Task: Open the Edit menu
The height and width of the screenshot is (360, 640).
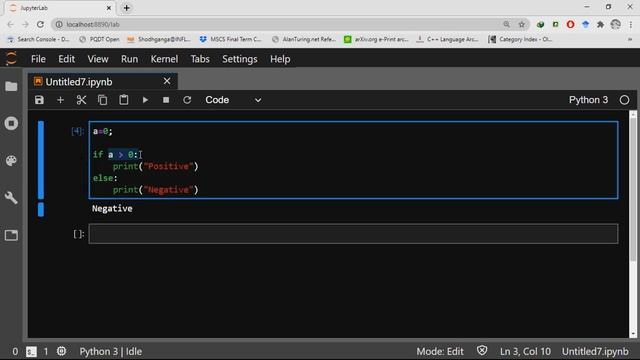Action: pyautogui.click(x=67, y=59)
